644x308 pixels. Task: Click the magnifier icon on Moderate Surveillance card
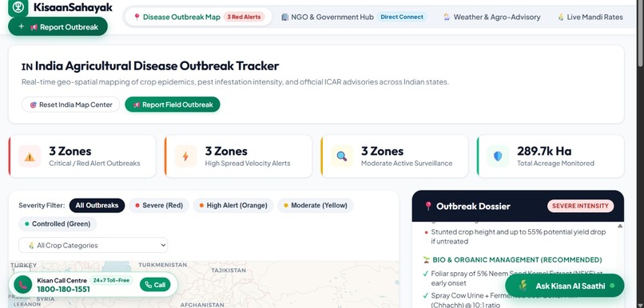(342, 156)
